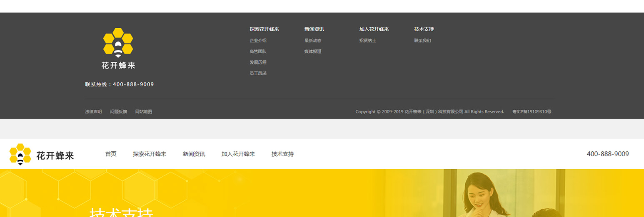Click the header honeycomb bee logo icon

click(x=20, y=154)
